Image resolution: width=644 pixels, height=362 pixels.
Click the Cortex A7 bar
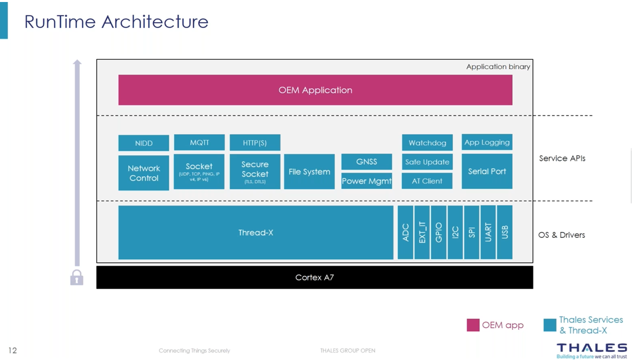tap(315, 278)
